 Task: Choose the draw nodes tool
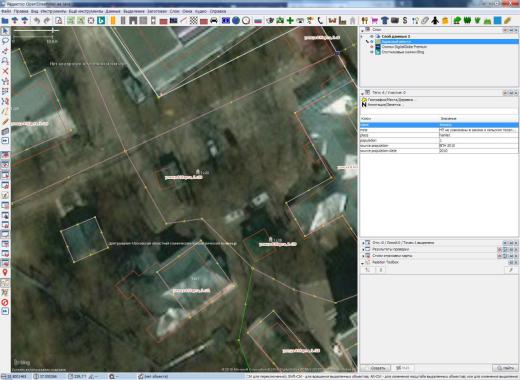[5, 51]
